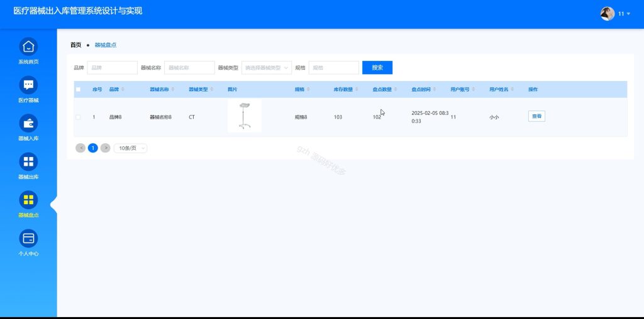The width and height of the screenshot is (644, 319).
Task: Open the equipment image thumbnail in row 1
Action: click(x=245, y=116)
